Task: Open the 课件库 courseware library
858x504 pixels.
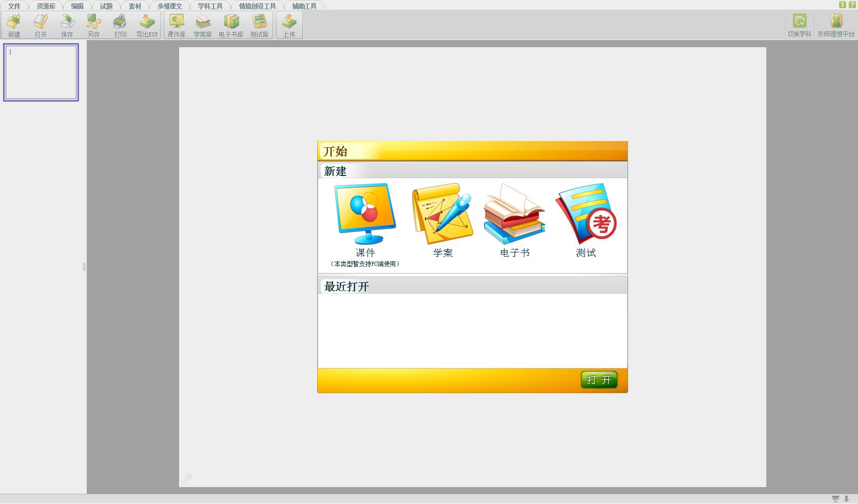Action: [176, 25]
